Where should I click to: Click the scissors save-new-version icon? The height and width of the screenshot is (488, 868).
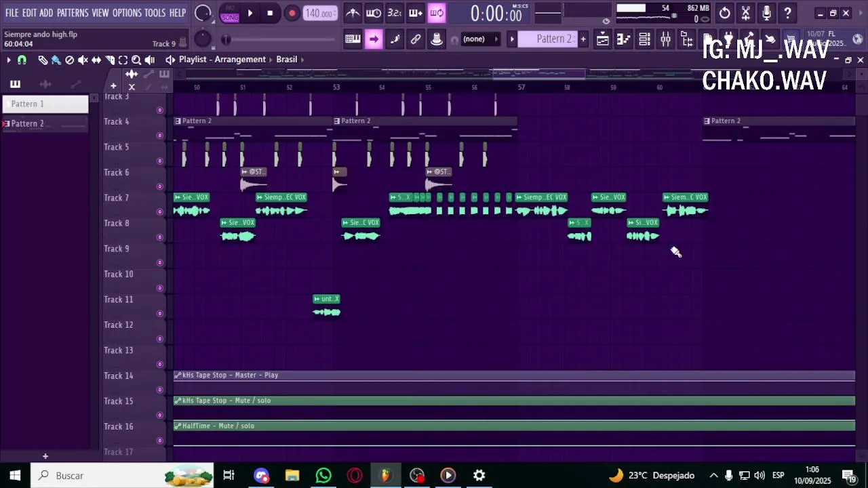(746, 13)
